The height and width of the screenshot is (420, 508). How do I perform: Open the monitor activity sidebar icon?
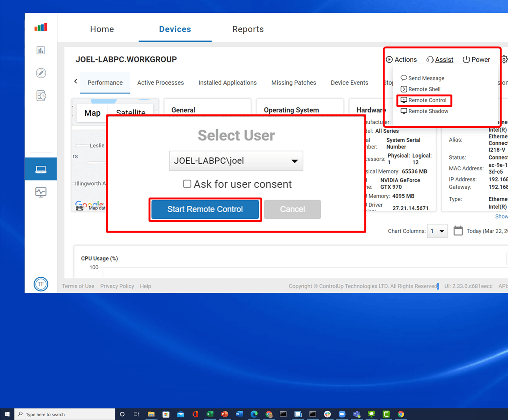41,192
